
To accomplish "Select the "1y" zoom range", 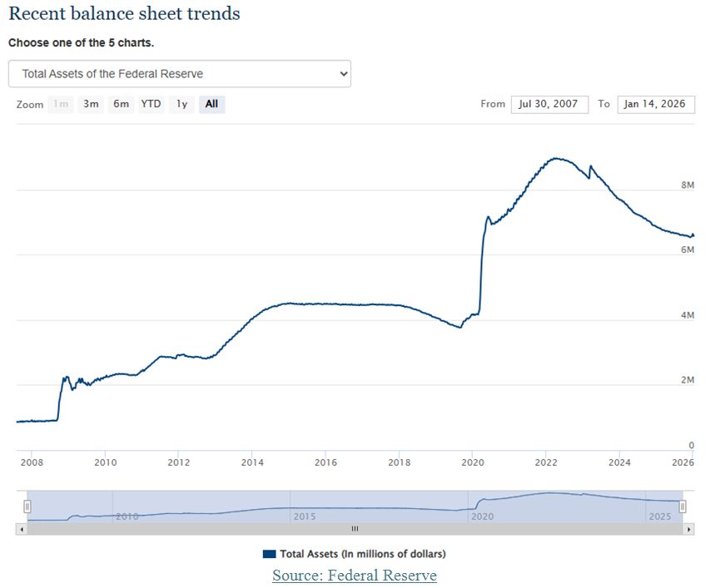I will coord(181,104).
